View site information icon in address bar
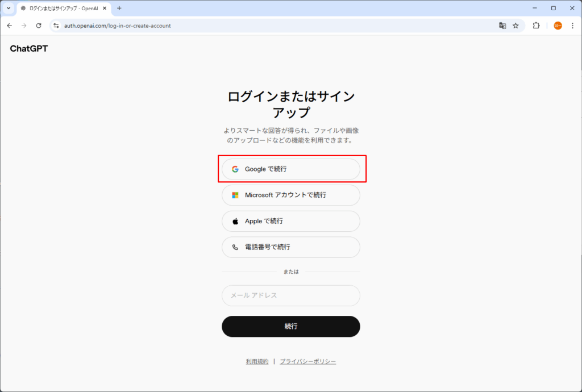The height and width of the screenshot is (392, 582). 56,26
